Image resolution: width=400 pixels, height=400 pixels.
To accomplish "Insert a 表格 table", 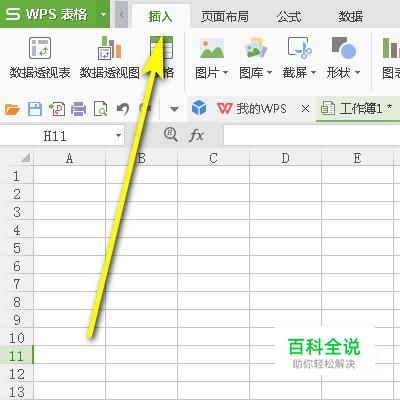I will [162, 57].
